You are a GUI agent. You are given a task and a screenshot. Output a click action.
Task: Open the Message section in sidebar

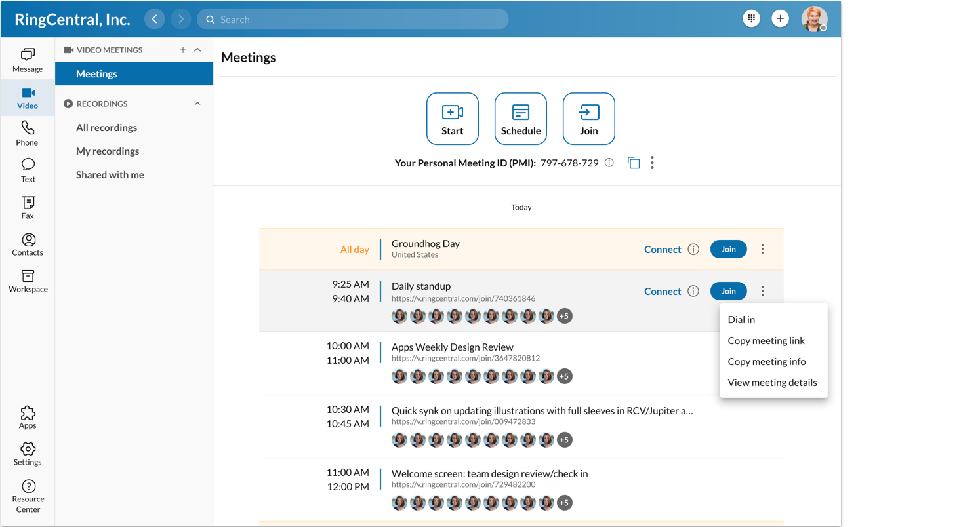point(28,60)
